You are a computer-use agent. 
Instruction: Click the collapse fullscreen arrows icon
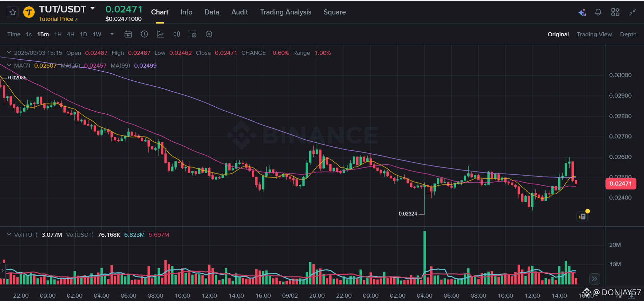coord(633,12)
